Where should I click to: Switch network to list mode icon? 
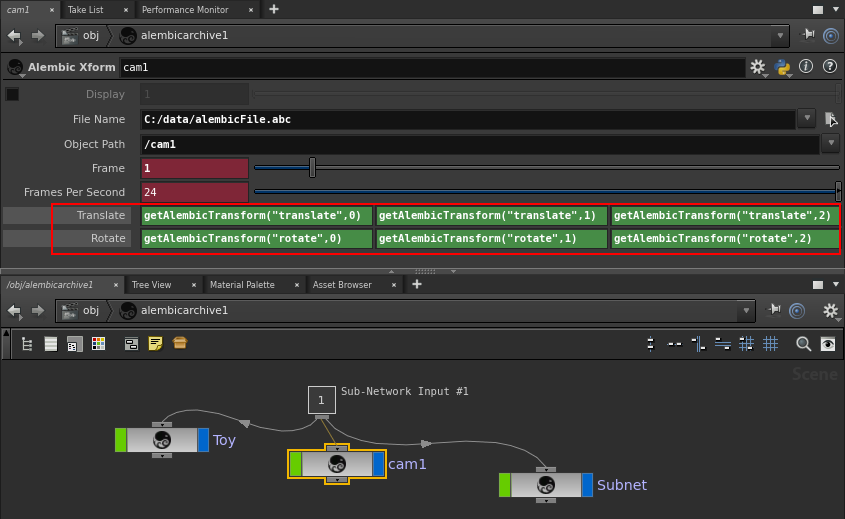pos(51,344)
